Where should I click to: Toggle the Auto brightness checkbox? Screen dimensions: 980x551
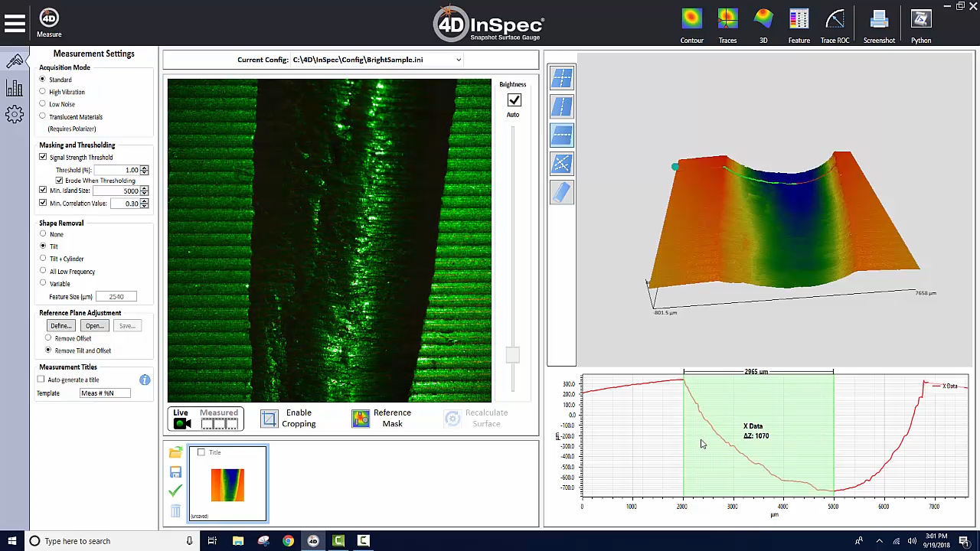(514, 100)
